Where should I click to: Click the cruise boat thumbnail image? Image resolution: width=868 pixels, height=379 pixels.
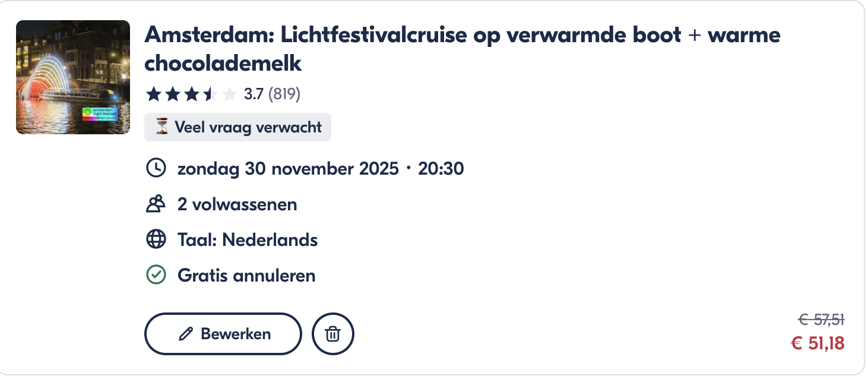point(72,77)
